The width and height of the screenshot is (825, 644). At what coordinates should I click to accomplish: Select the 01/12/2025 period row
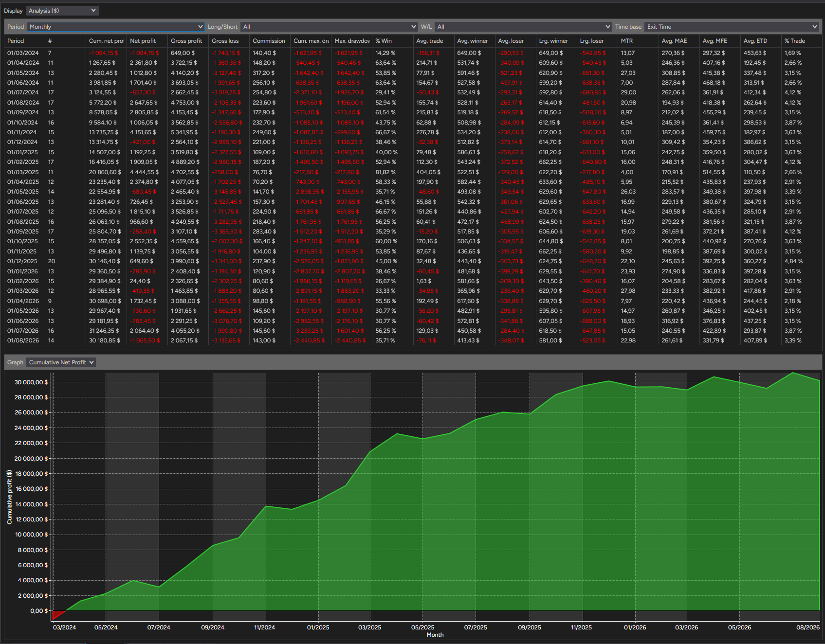413,261
